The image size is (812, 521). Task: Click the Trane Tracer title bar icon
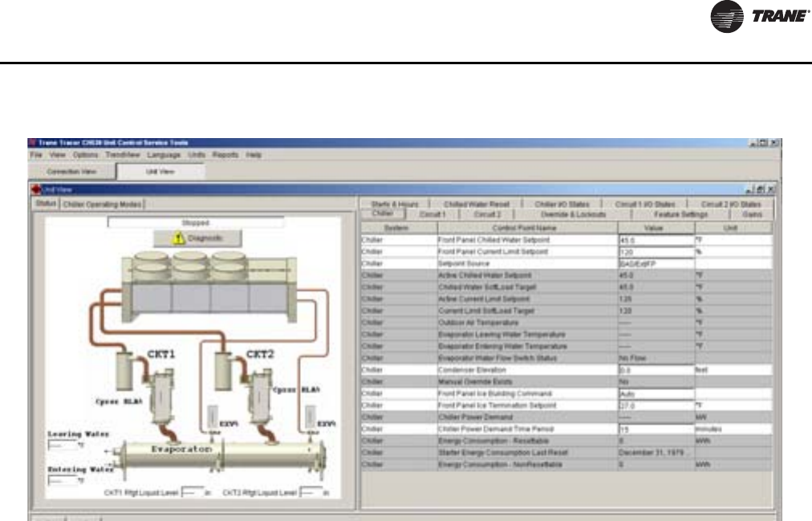pos(32,142)
